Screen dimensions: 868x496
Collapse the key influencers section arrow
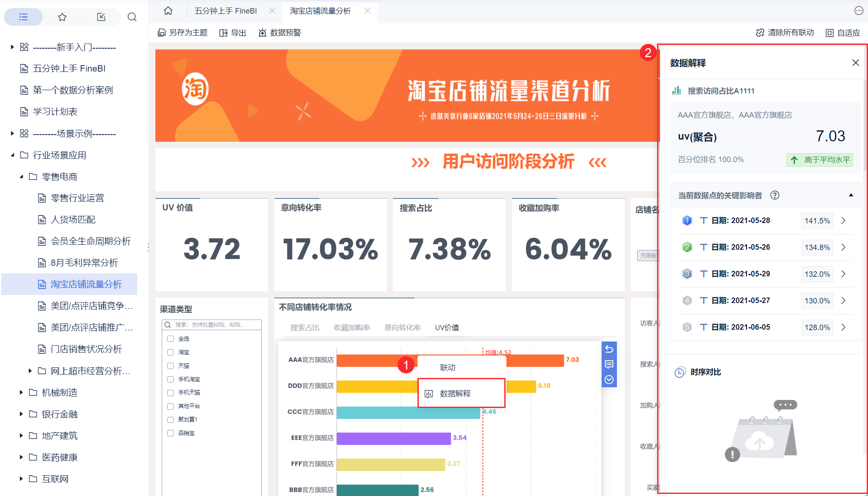[x=851, y=195]
